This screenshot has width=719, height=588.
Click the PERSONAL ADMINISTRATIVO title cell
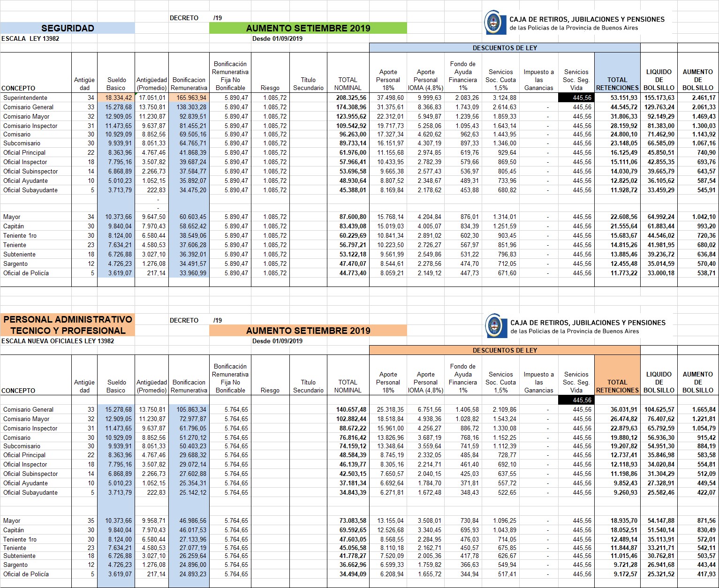click(x=68, y=325)
